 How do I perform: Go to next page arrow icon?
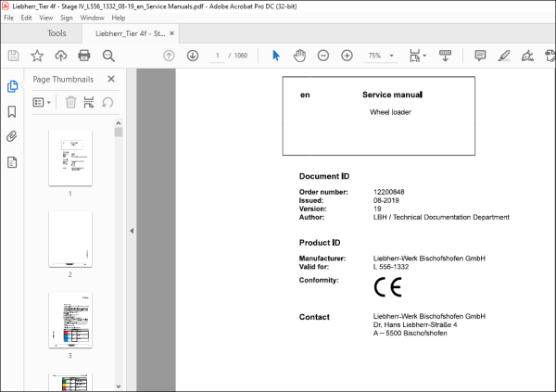(193, 56)
